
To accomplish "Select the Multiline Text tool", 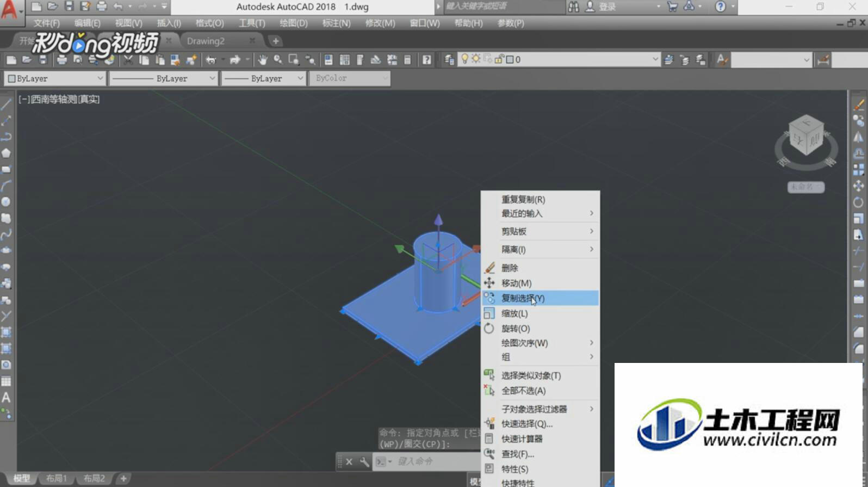I will coord(6,397).
